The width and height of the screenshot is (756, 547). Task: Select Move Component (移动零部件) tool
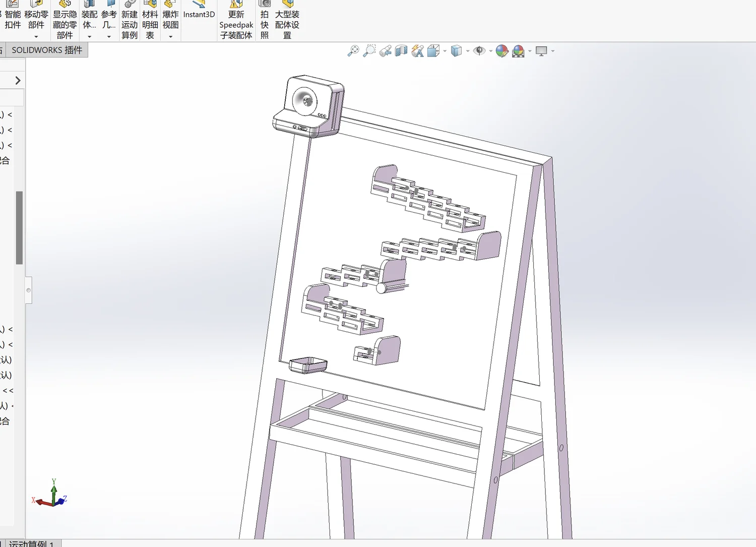pos(36,15)
